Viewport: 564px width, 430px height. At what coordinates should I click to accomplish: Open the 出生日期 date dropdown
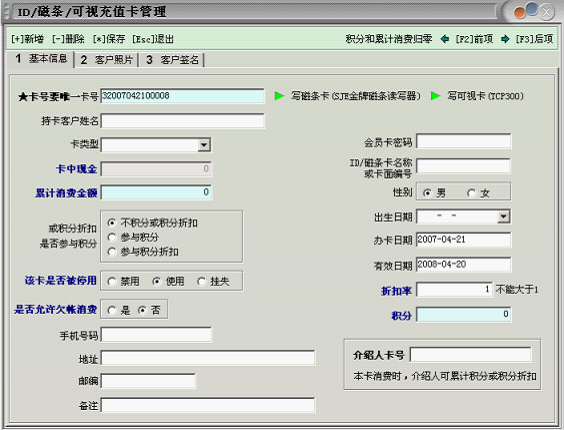click(503, 217)
